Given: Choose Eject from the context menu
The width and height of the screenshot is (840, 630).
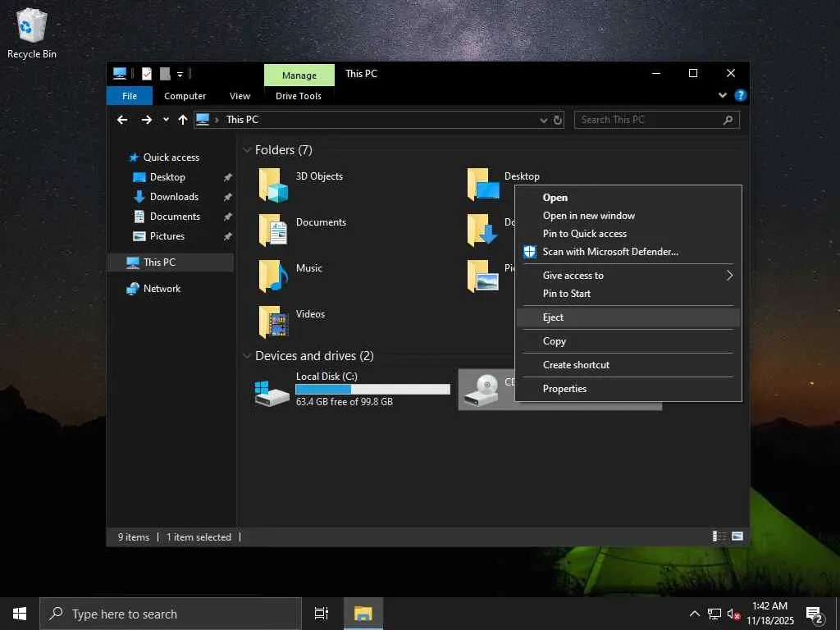Looking at the screenshot, I should 554,317.
